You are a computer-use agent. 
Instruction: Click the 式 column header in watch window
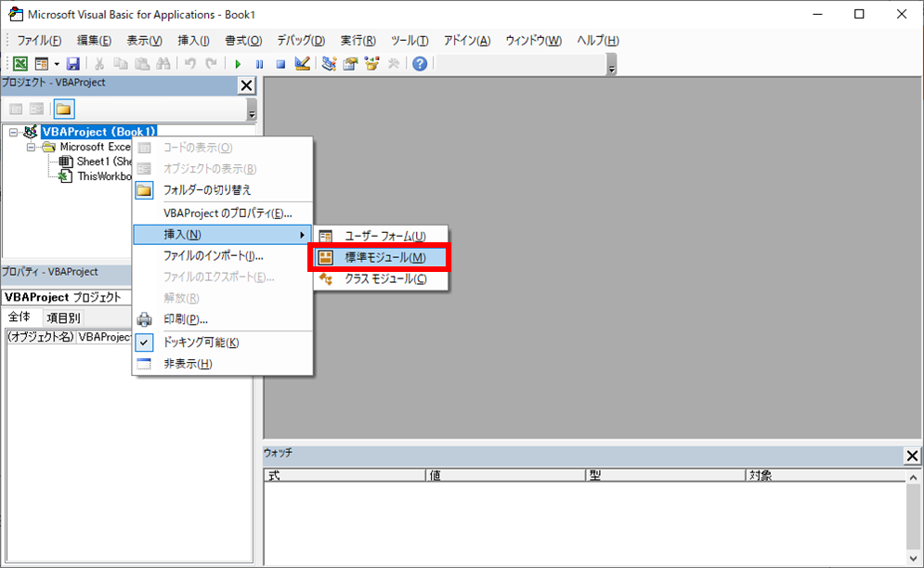coord(345,475)
